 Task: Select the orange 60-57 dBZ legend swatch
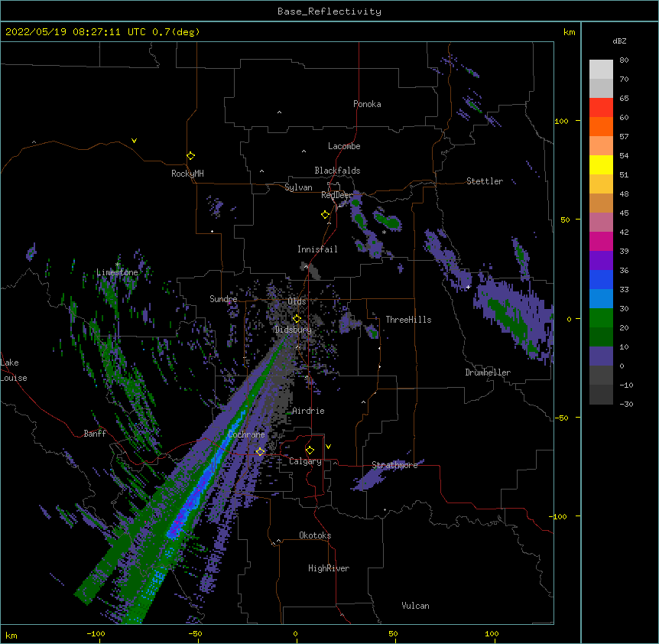point(601,126)
